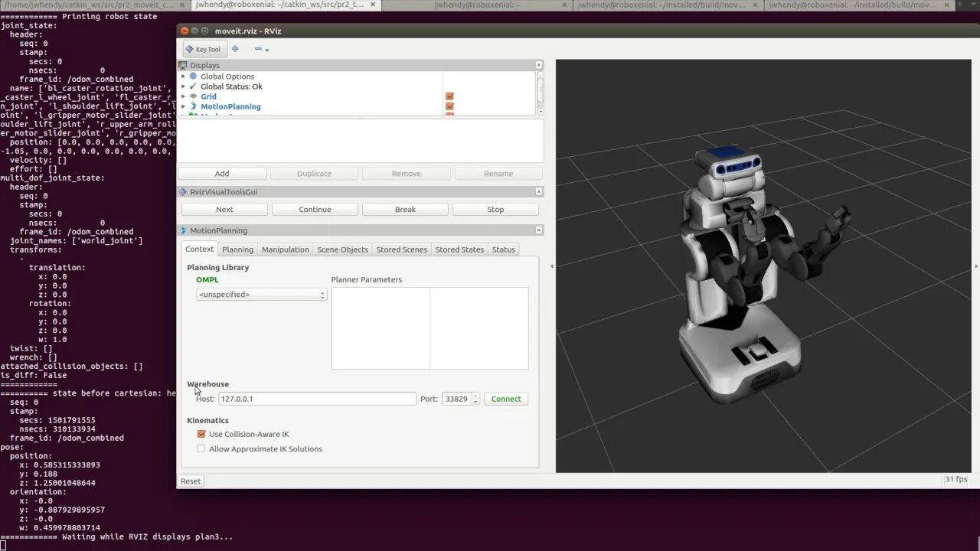This screenshot has height=551, width=980.
Task: Open the minus remove-tool dropdown icon
Action: pyautogui.click(x=261, y=49)
